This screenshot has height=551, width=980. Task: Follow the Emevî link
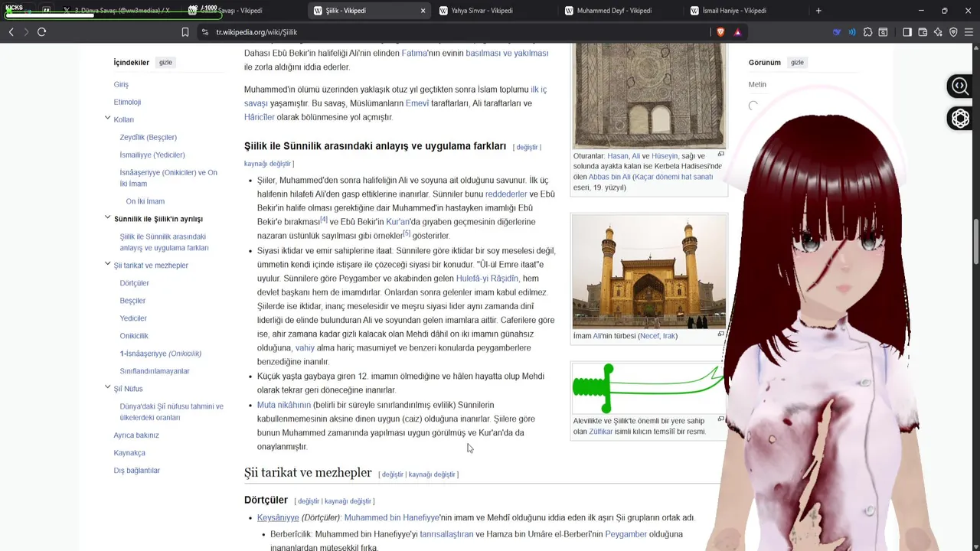coord(417,103)
